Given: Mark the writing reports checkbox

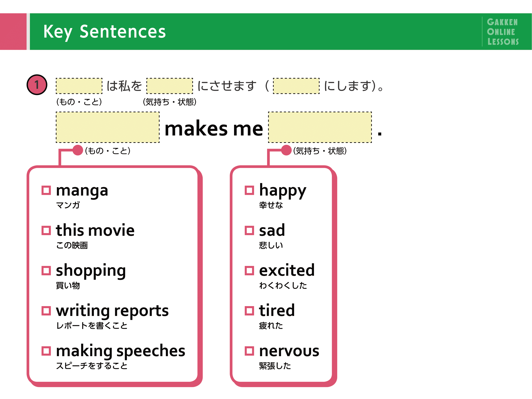Looking at the screenshot, I should tap(46, 311).
